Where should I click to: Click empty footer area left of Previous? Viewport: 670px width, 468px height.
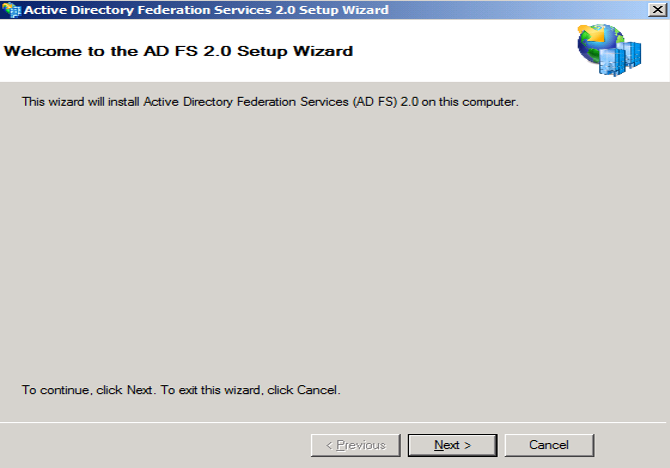coord(150,445)
